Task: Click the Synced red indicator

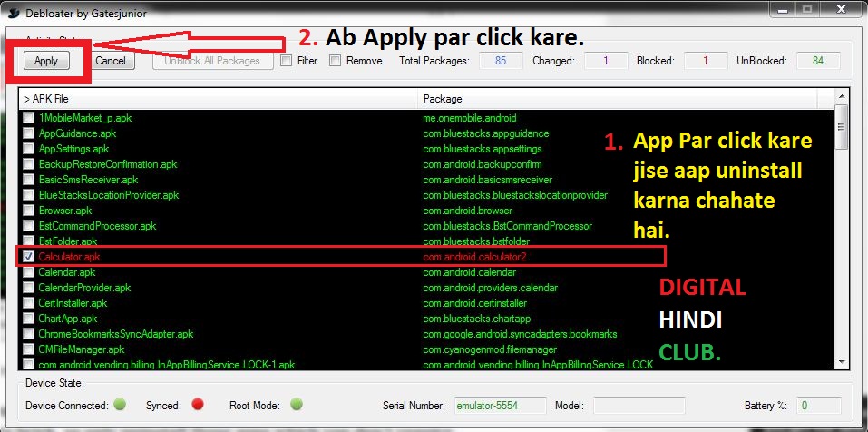Action: (198, 405)
